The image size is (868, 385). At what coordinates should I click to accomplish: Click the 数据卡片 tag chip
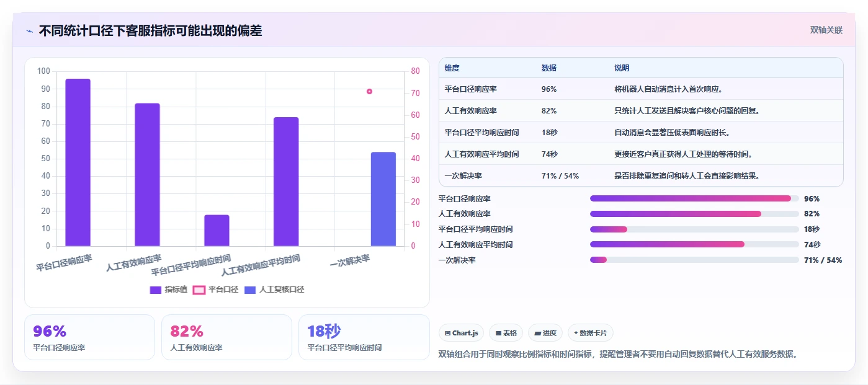[591, 333]
